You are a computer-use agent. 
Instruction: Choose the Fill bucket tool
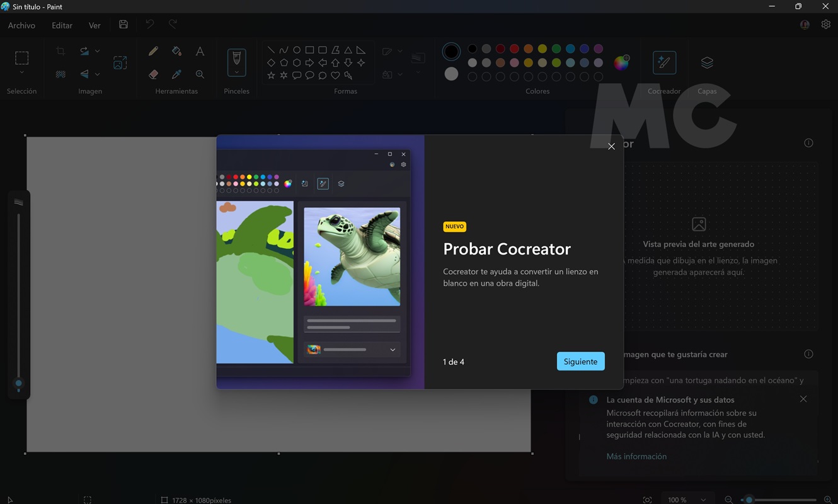tap(176, 51)
